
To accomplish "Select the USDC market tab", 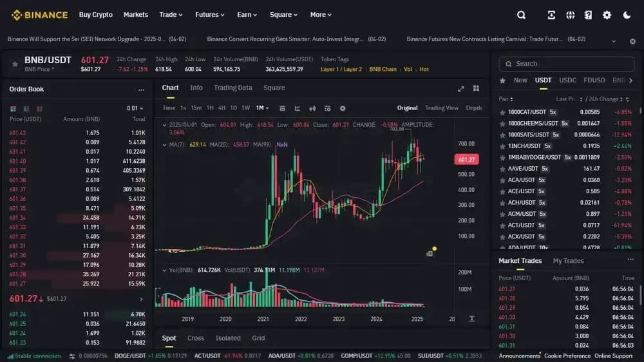I will click(x=567, y=80).
